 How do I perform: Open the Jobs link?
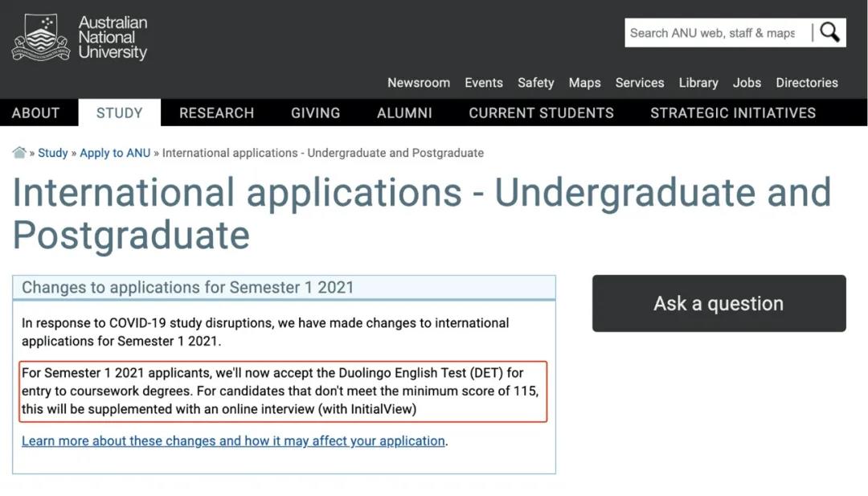click(747, 83)
